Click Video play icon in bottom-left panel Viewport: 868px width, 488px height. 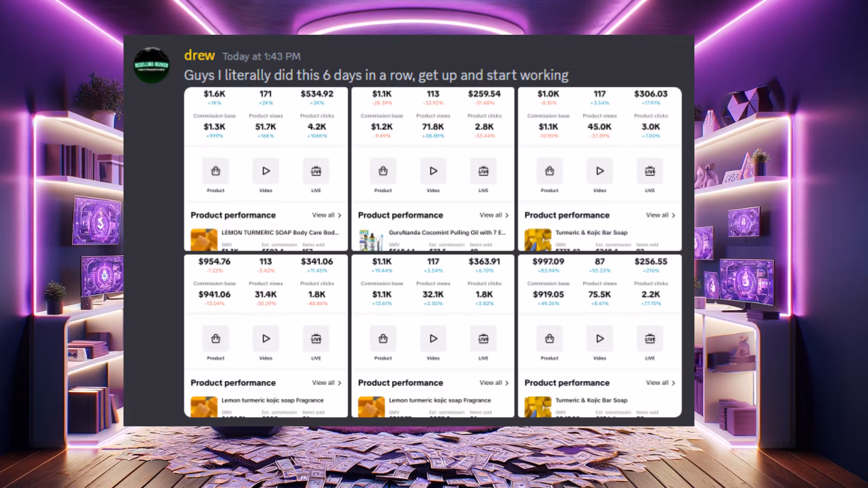pyautogui.click(x=266, y=339)
